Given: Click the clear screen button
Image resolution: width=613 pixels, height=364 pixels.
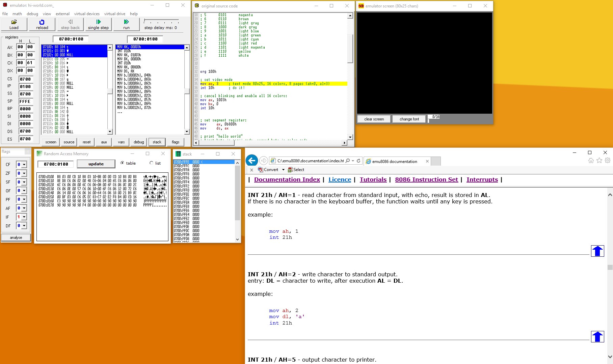Looking at the screenshot, I should [374, 119].
